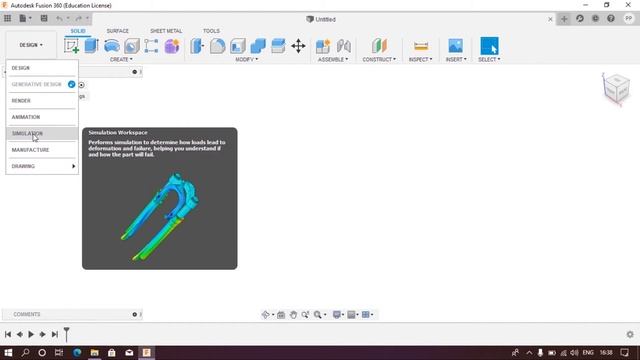Select the Insert image tool
The image size is (640, 360).
coord(455,46)
